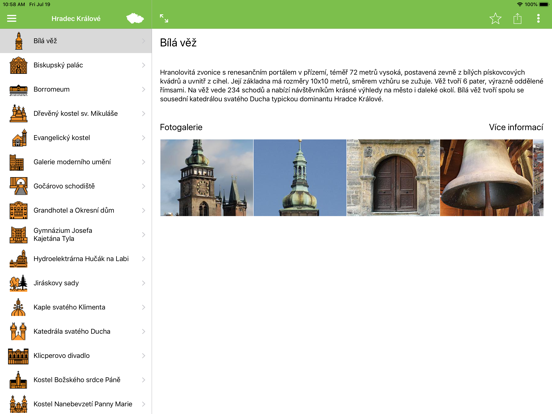The width and height of the screenshot is (552, 414).
Task: Open chevron on Biskupský palác row
Action: 144,65
